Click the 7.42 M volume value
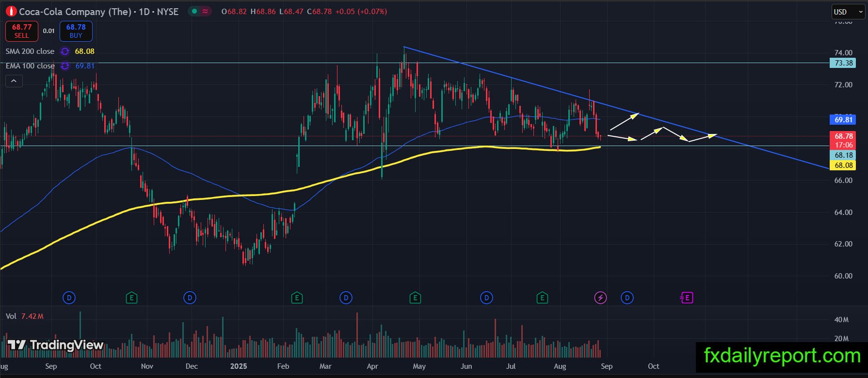The width and height of the screenshot is (868, 378). coord(32,316)
